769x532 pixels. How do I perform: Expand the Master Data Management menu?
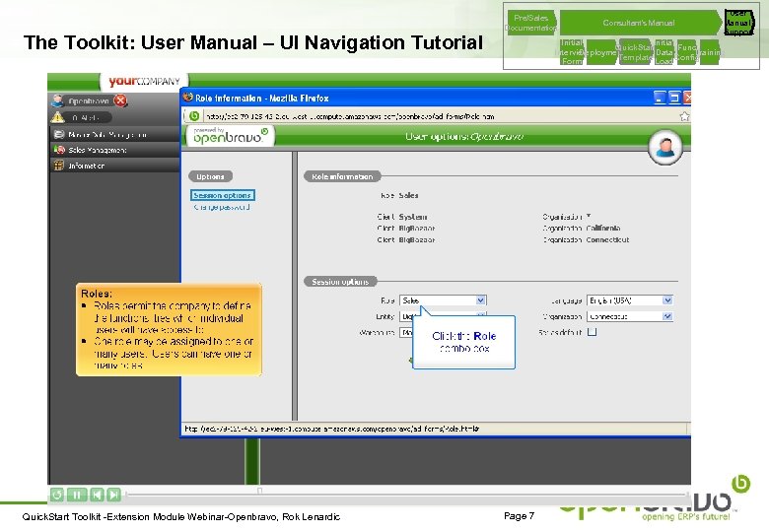coord(114,134)
